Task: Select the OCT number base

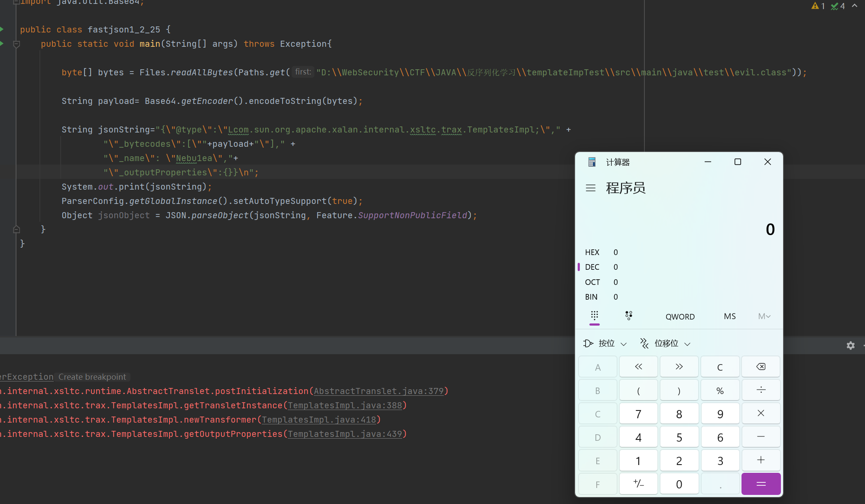Action: point(592,282)
